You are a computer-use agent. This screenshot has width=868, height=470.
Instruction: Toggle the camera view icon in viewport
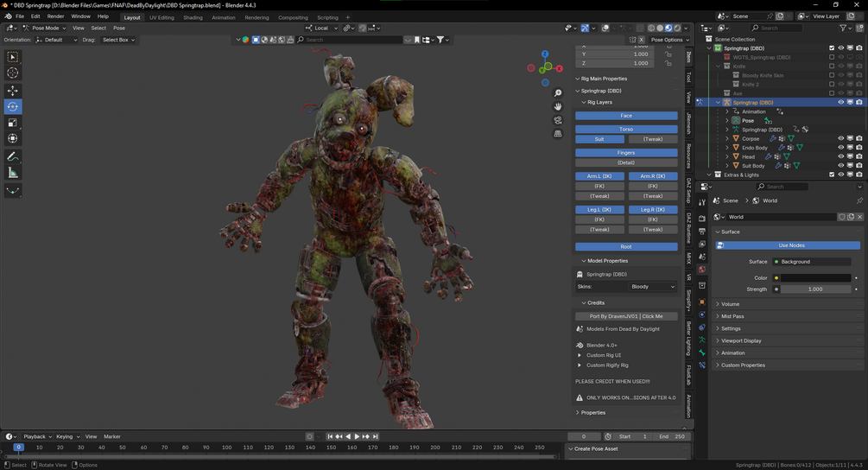point(558,120)
